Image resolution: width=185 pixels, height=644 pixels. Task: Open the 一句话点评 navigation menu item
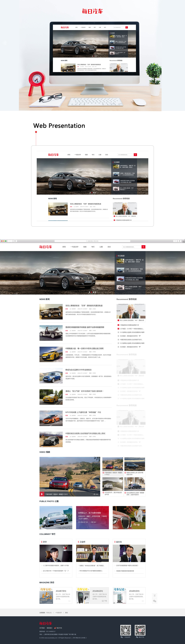[74, 247]
